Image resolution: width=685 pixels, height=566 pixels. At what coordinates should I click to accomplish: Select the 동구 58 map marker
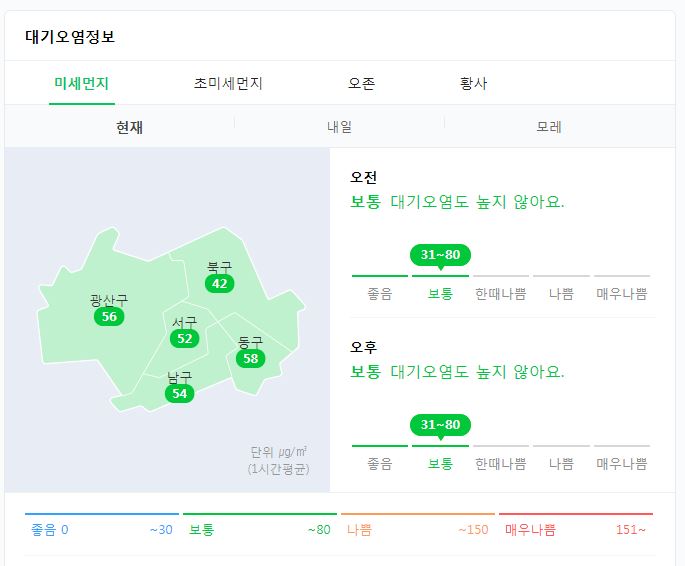pyautogui.click(x=250, y=359)
